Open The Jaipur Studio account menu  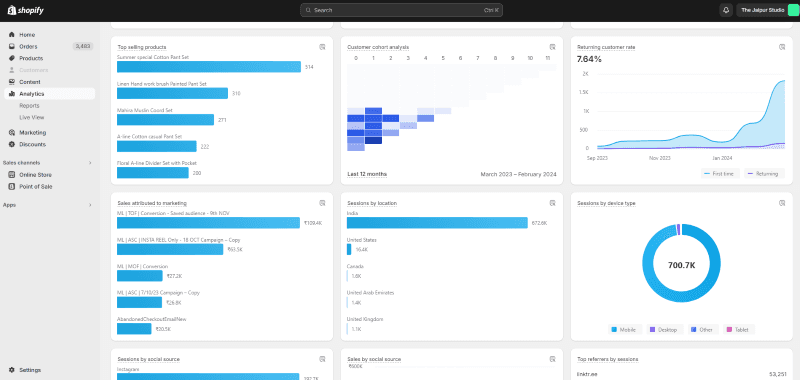tap(767, 10)
